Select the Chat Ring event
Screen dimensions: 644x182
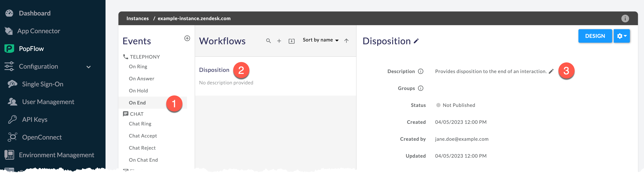[140, 124]
